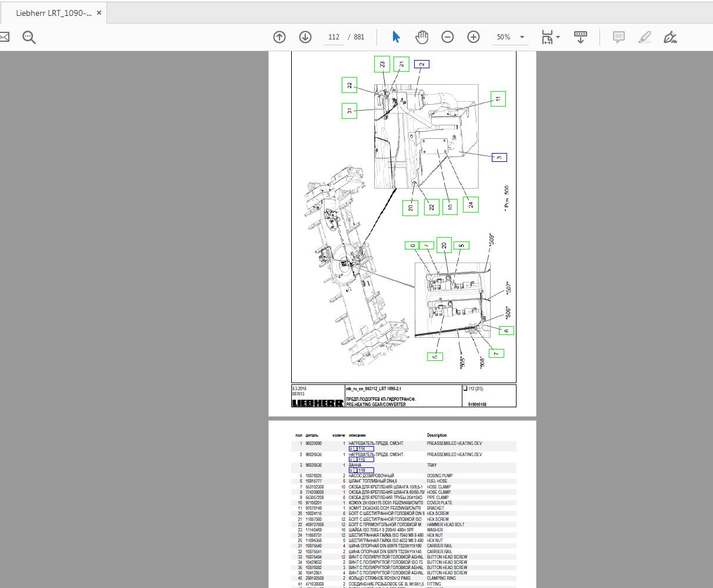The height and width of the screenshot is (588, 713).
Task: Go to next page with down arrow
Action: coord(305,36)
